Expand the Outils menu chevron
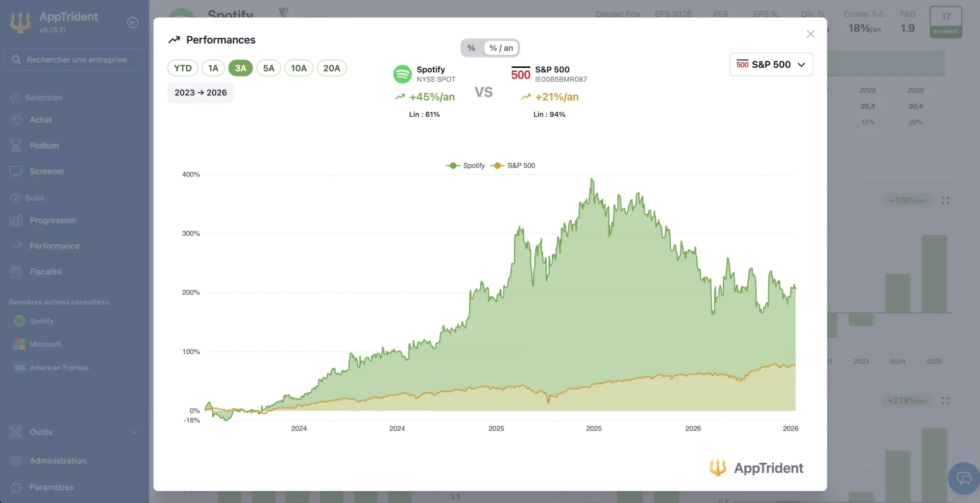The image size is (980, 503). 133,433
